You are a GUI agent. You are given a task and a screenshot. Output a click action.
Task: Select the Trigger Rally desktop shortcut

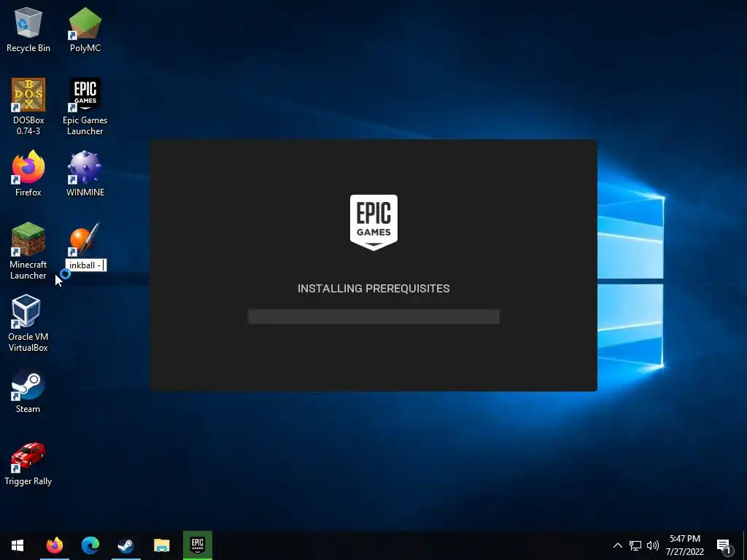pos(28,463)
